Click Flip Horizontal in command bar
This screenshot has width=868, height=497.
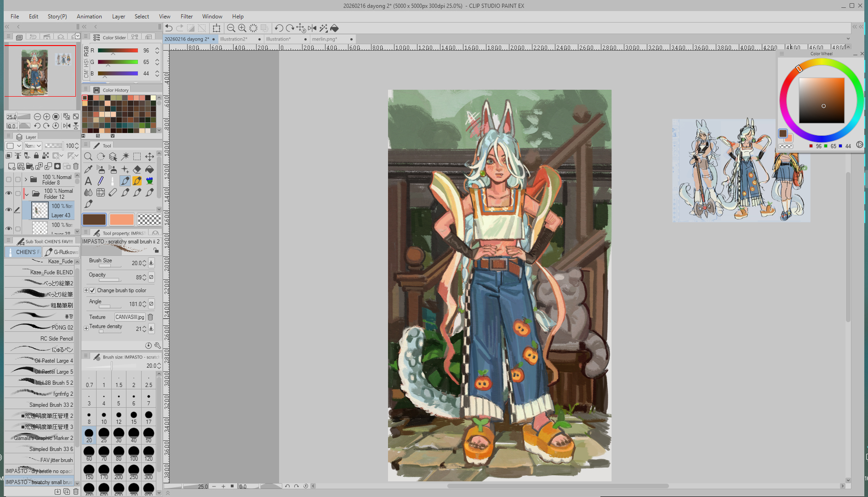(312, 28)
